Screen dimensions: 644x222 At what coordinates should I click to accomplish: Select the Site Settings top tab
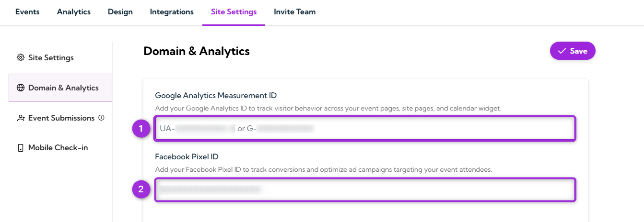tap(234, 12)
